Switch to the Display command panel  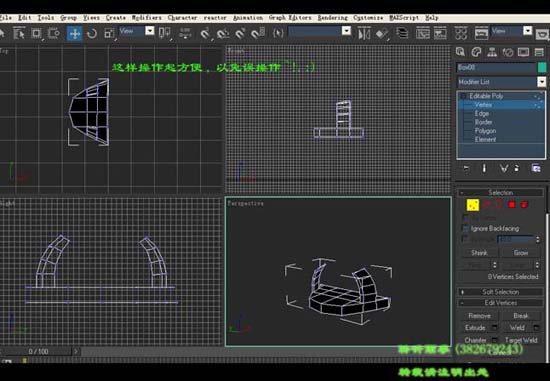pyautogui.click(x=524, y=52)
